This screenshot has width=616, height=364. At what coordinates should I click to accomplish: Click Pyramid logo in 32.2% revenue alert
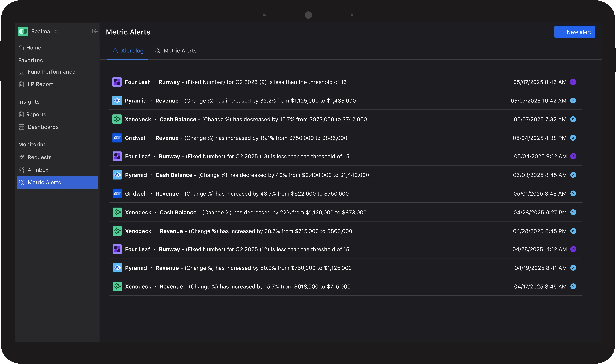click(x=117, y=101)
